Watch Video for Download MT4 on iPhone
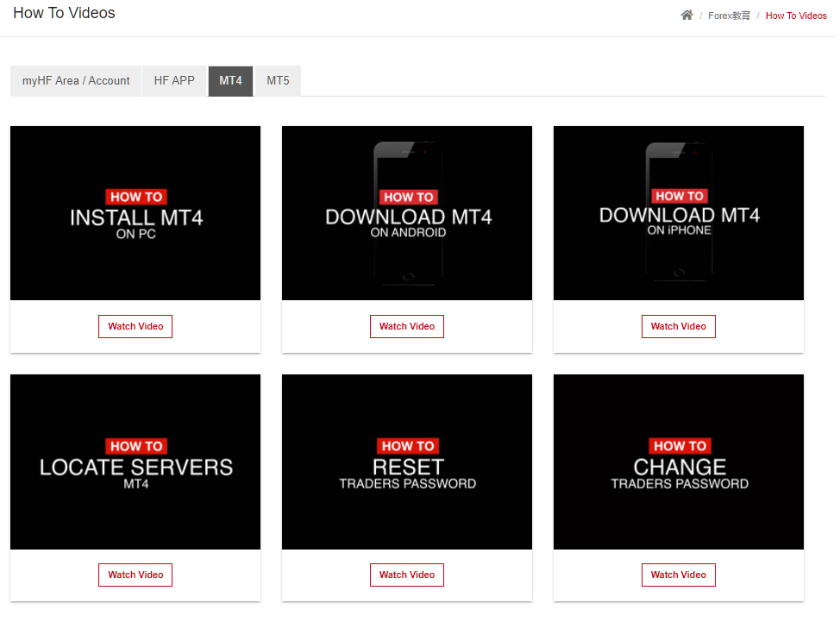840x622 pixels. point(679,326)
